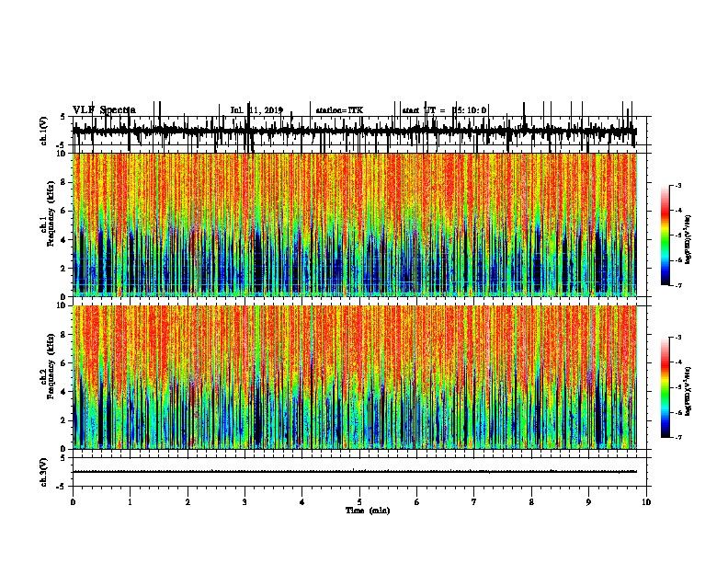This screenshot has width=728, height=563.
Task: Click the '4' tick label on time axis
Action: (x=301, y=502)
